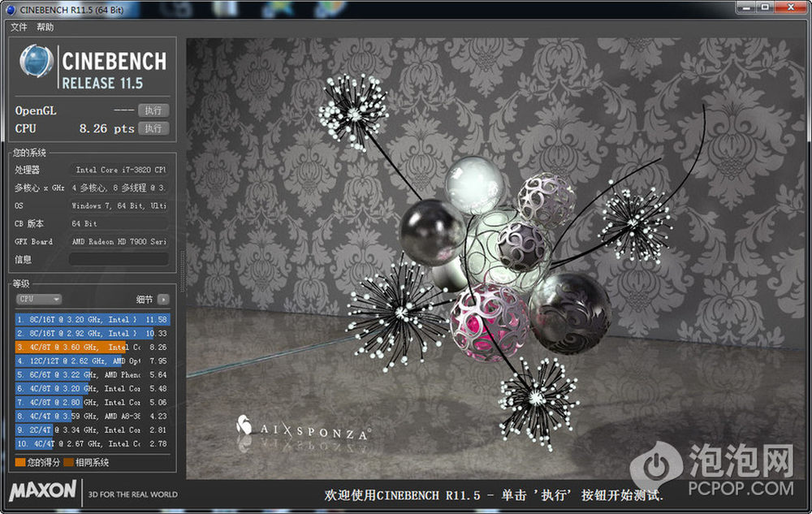Click the MAXON logo at bottom left
Viewport: 812px width, 514px height.
pos(43,491)
